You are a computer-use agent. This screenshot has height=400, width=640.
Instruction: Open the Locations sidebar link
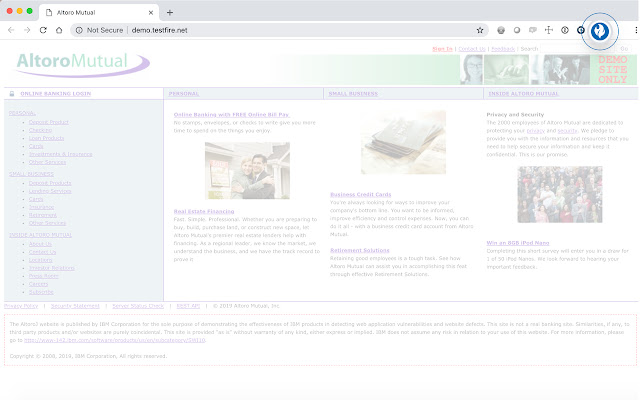tap(40, 260)
